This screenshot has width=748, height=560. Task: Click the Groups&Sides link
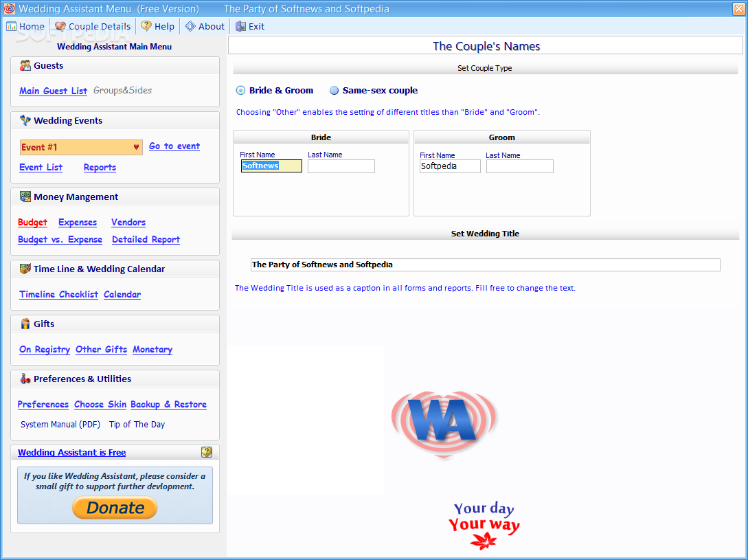click(122, 90)
